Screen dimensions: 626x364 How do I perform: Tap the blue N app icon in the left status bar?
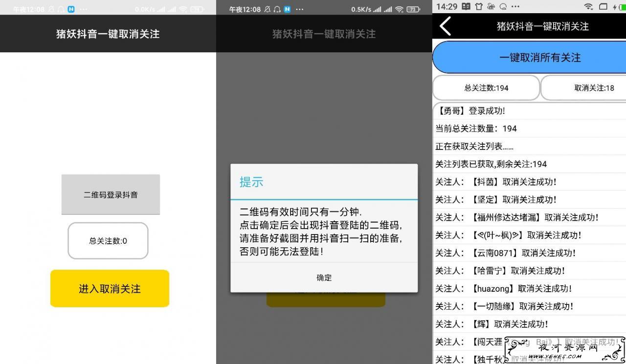tap(71, 9)
